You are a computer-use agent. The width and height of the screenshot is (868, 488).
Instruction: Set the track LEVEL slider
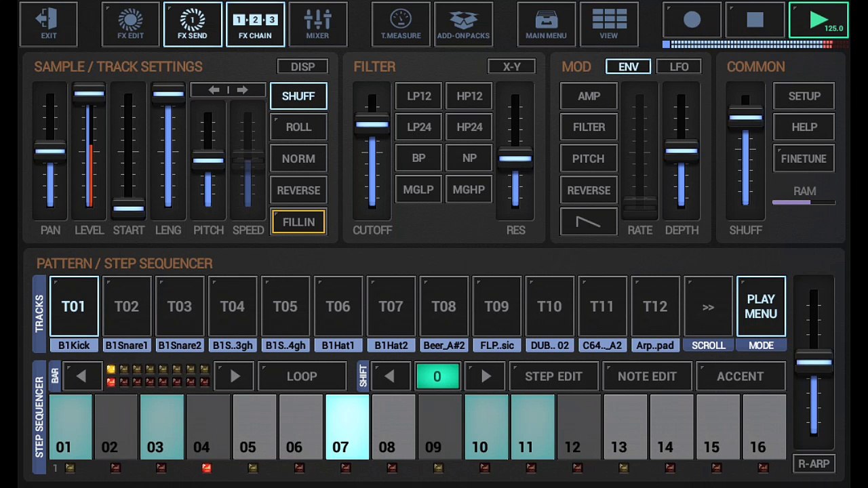(x=89, y=150)
